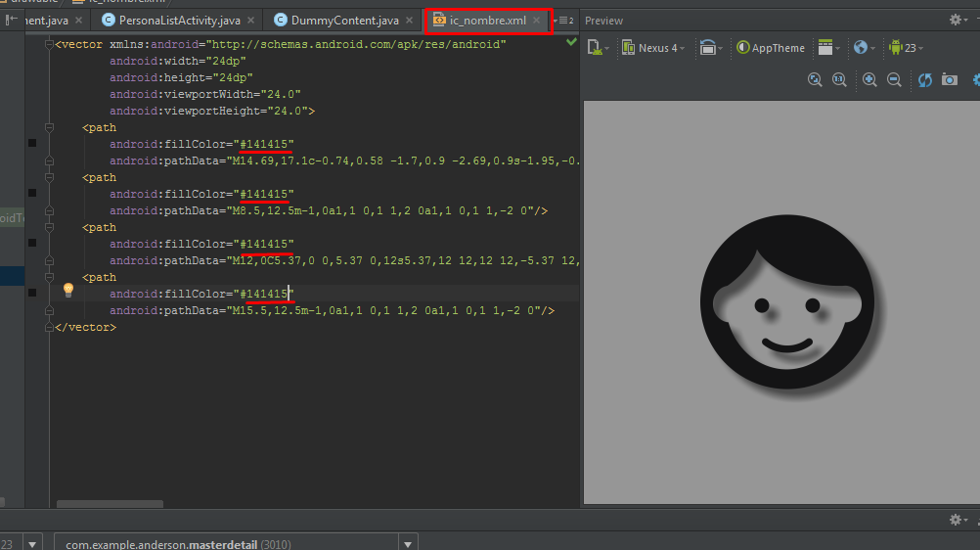This screenshot has width=980, height=550.
Task: Switch to the DummyContent.java tab
Action: [x=336, y=20]
